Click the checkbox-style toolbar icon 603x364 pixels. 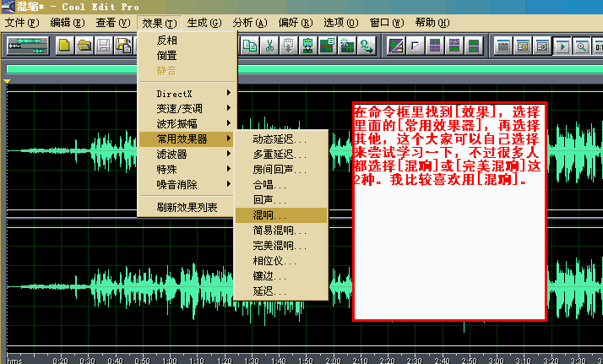click(x=416, y=46)
